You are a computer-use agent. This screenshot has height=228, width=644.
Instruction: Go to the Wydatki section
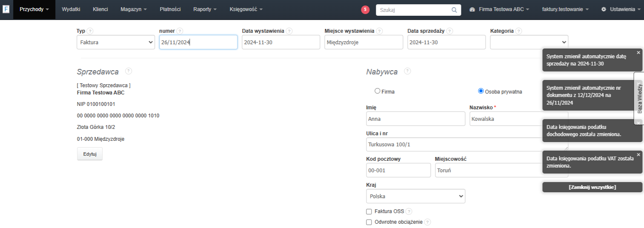coord(71,9)
